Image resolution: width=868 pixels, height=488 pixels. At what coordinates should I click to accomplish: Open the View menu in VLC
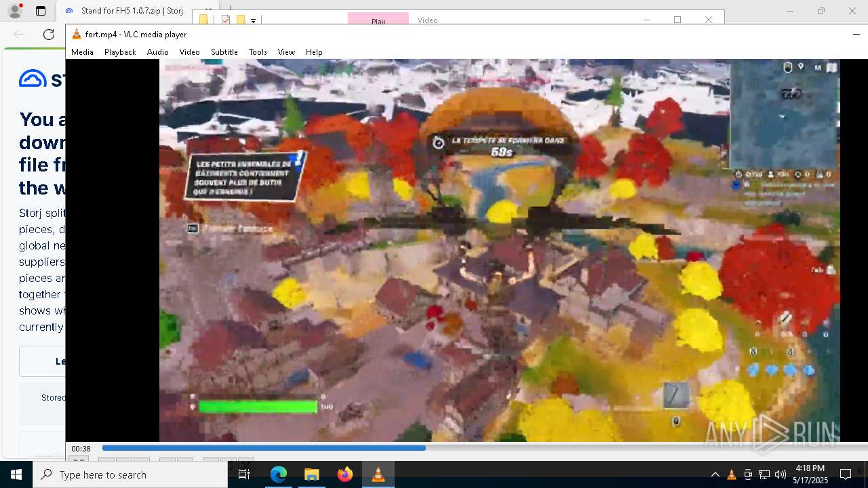point(286,52)
